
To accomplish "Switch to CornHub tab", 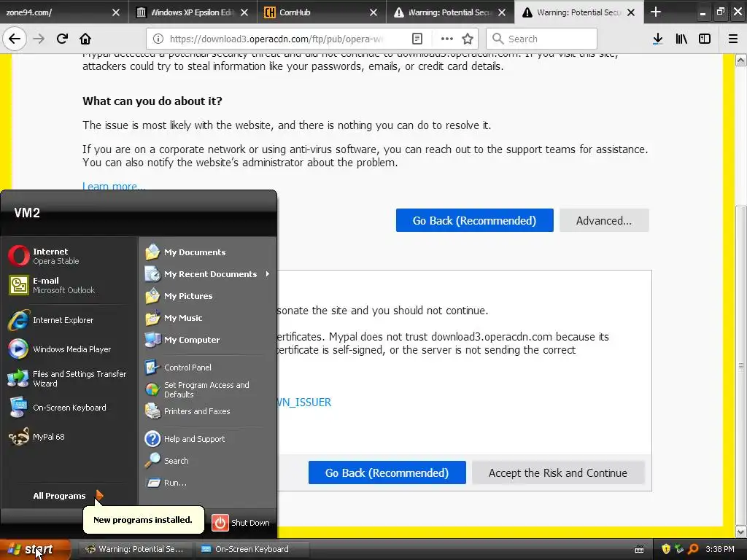I will click(314, 12).
